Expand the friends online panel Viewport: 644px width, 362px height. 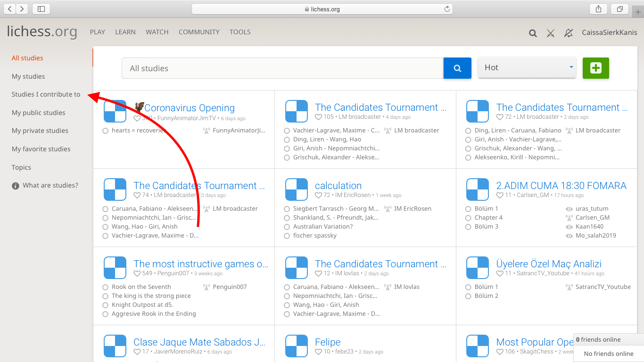(x=609, y=339)
